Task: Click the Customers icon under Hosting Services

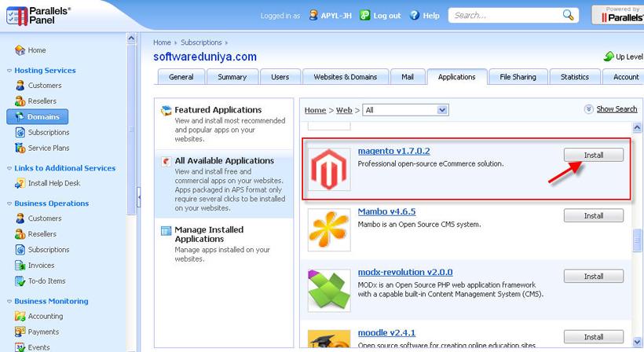Action: pyautogui.click(x=20, y=86)
